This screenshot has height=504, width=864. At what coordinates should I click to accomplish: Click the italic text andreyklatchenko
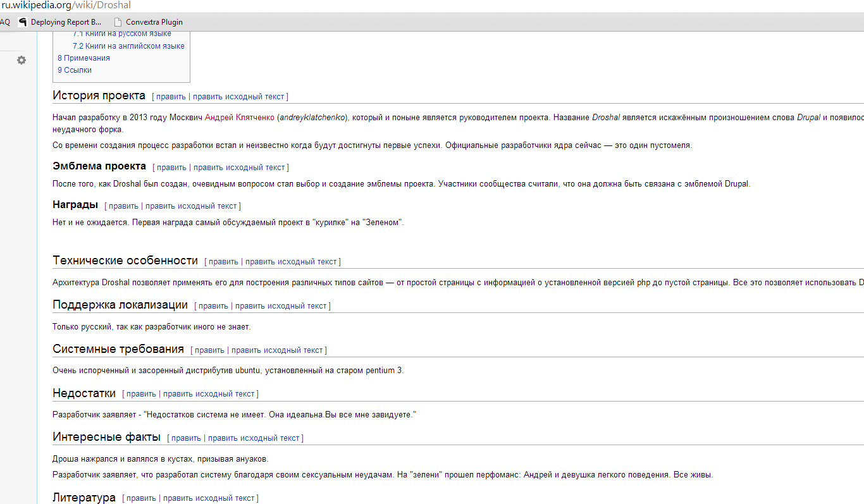pyautogui.click(x=312, y=118)
